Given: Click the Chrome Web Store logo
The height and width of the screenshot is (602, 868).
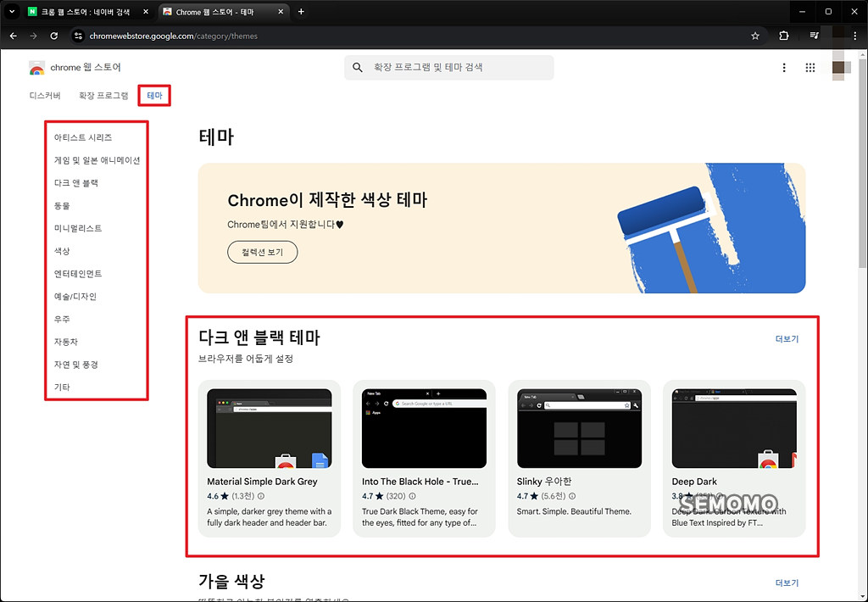Looking at the screenshot, I should (37, 68).
